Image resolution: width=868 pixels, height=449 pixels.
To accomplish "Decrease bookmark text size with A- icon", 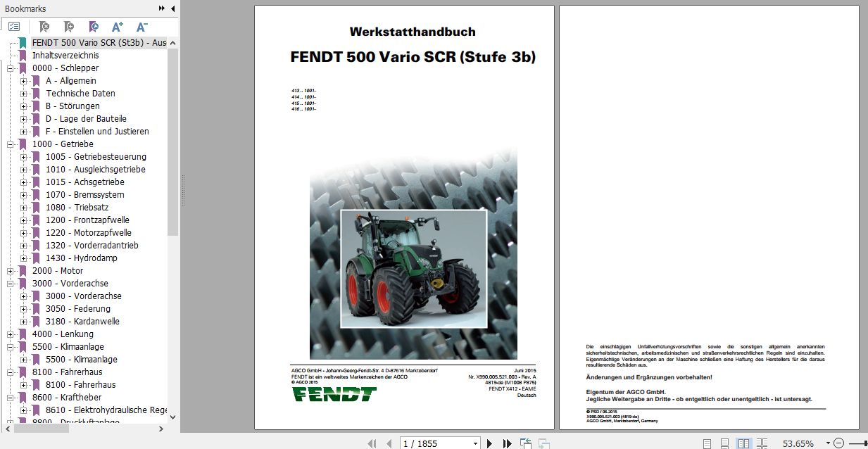I will pyautogui.click(x=141, y=27).
